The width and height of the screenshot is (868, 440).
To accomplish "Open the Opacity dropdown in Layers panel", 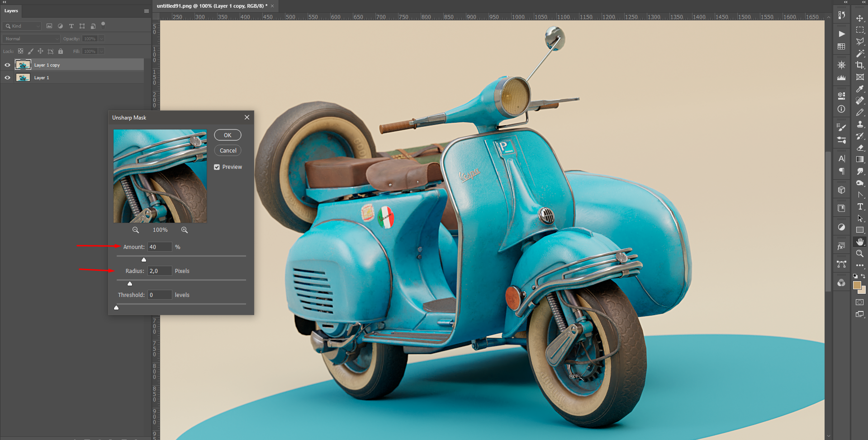I will click(x=100, y=38).
